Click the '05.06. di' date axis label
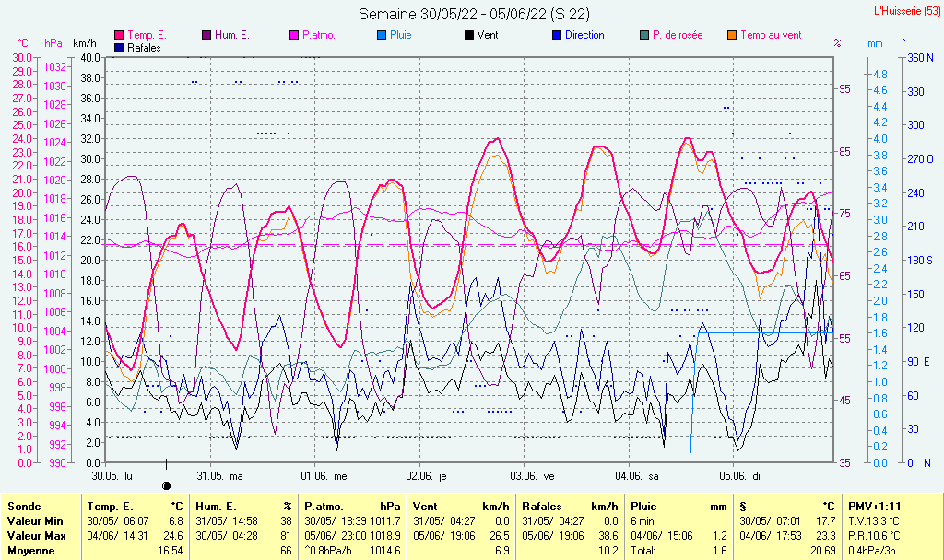Screen dimensions: 944x560 (740, 476)
